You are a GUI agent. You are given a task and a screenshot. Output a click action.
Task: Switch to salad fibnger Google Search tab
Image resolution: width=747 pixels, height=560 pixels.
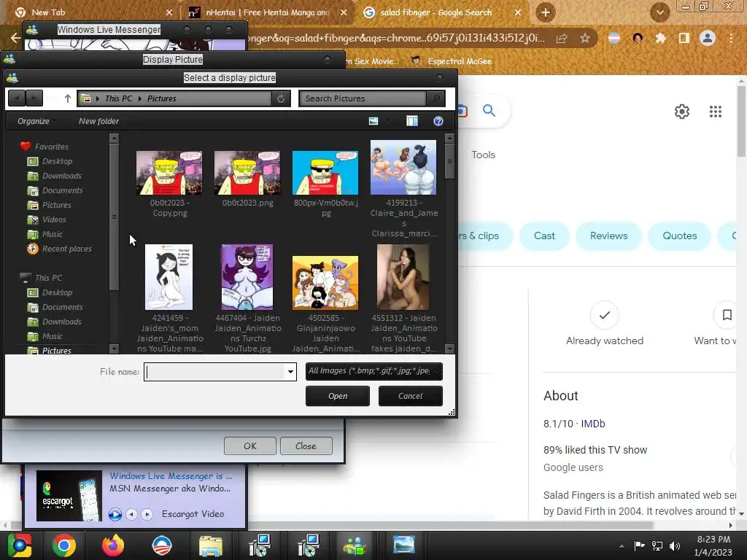pyautogui.click(x=436, y=12)
